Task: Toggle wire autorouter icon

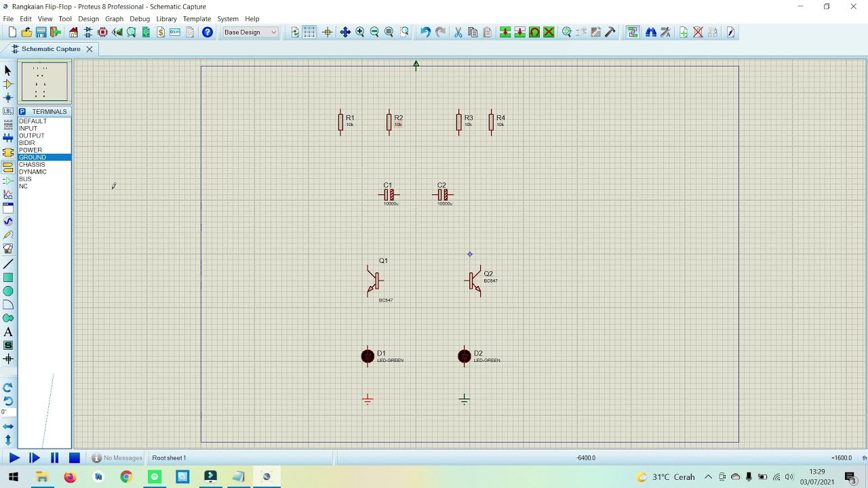Action: [633, 33]
